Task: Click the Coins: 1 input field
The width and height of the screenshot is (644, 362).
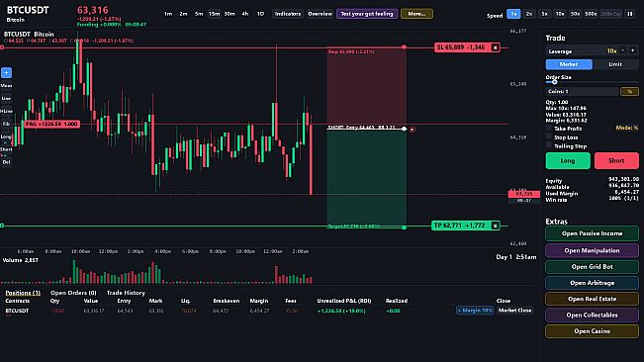Action: pyautogui.click(x=582, y=91)
